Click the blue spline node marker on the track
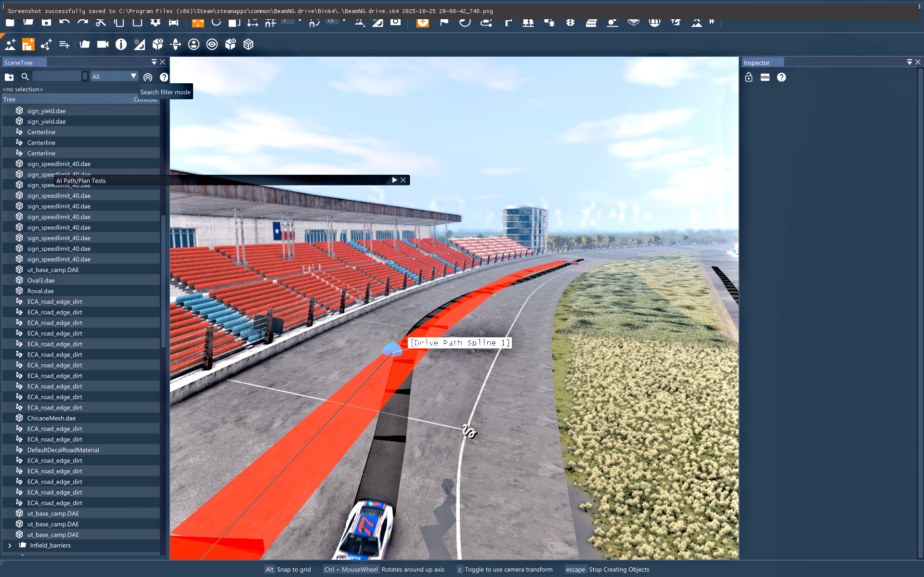 [392, 349]
